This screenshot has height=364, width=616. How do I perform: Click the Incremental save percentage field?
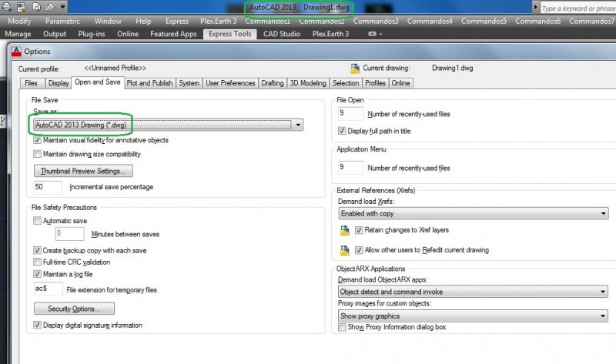[48, 187]
